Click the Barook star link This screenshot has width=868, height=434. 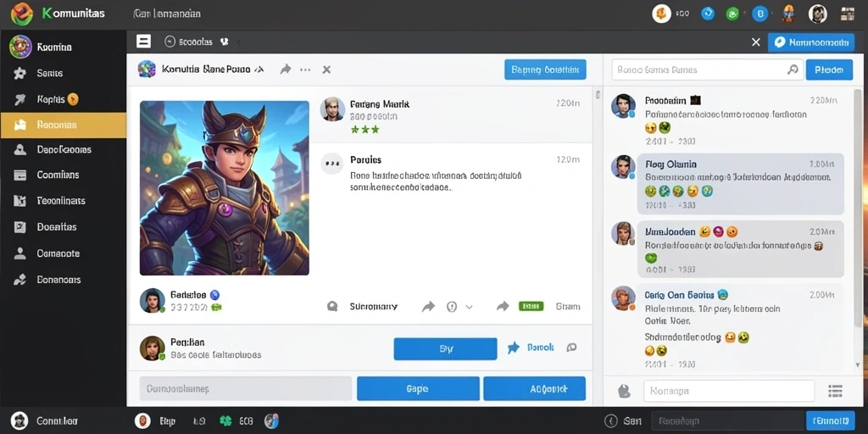tap(531, 348)
